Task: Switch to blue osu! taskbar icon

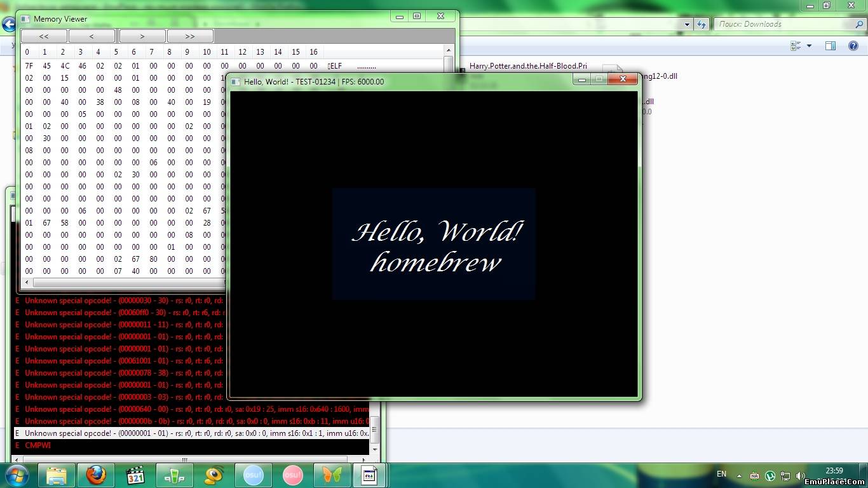Action: 254,475
